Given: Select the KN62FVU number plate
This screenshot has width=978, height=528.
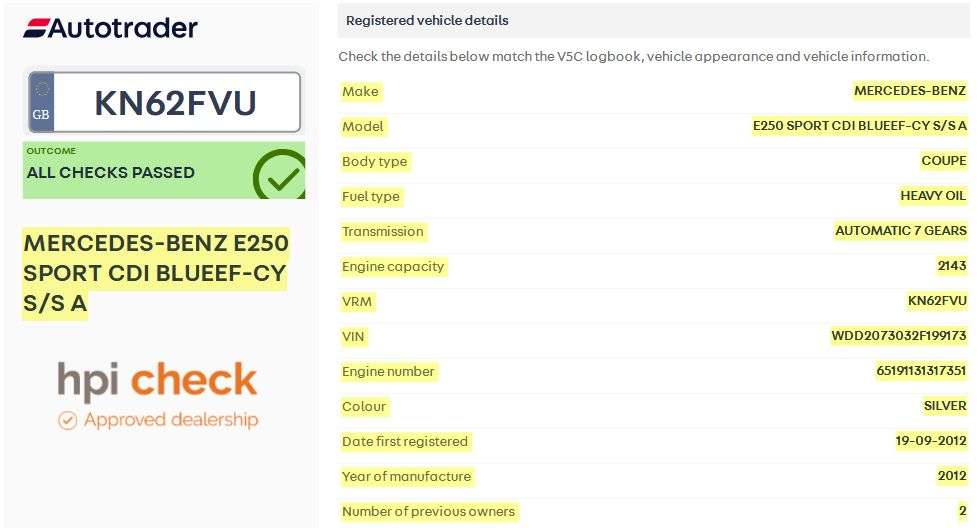Looking at the screenshot, I should (x=176, y=102).
